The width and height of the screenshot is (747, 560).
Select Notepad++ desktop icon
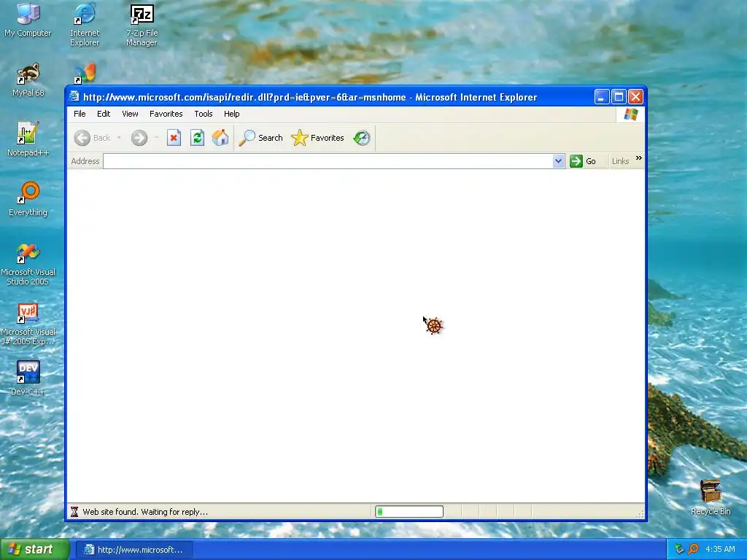(28, 139)
